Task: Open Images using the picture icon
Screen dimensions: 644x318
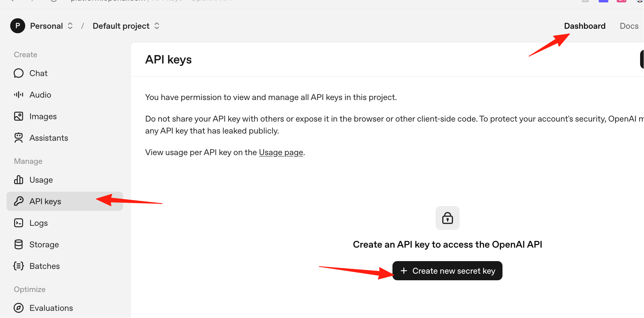Action: 19,116
